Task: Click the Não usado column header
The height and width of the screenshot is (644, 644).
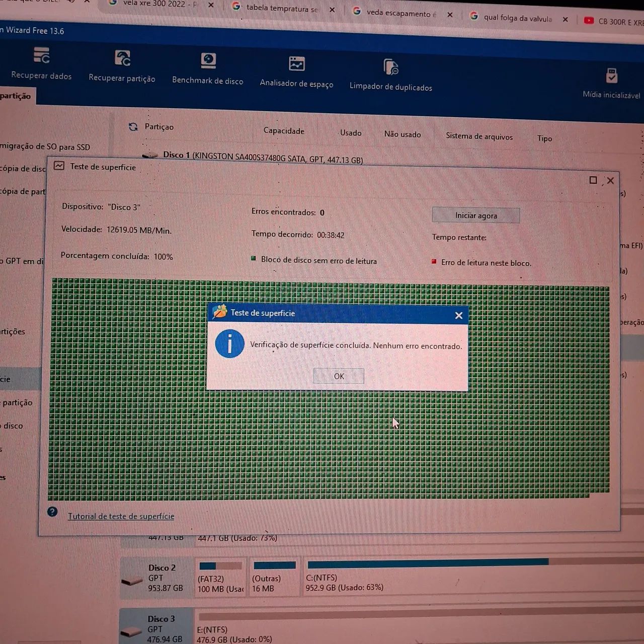Action: pyautogui.click(x=403, y=134)
